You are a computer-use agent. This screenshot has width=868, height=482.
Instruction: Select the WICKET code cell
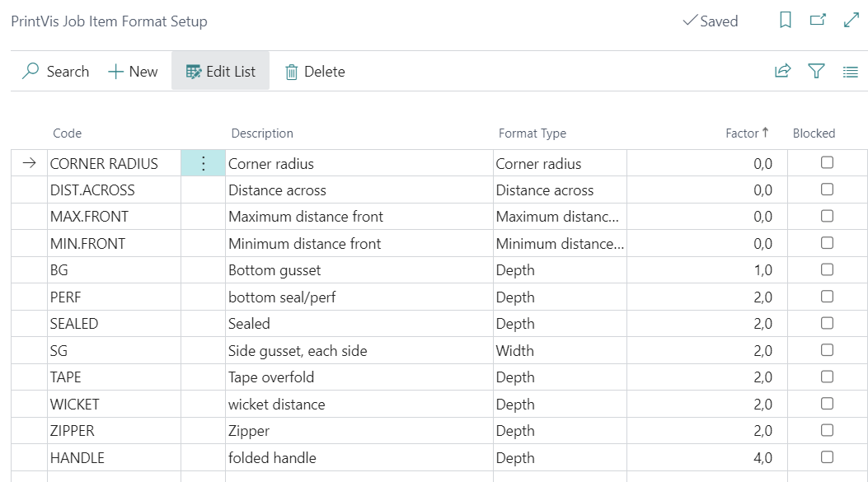tap(114, 404)
